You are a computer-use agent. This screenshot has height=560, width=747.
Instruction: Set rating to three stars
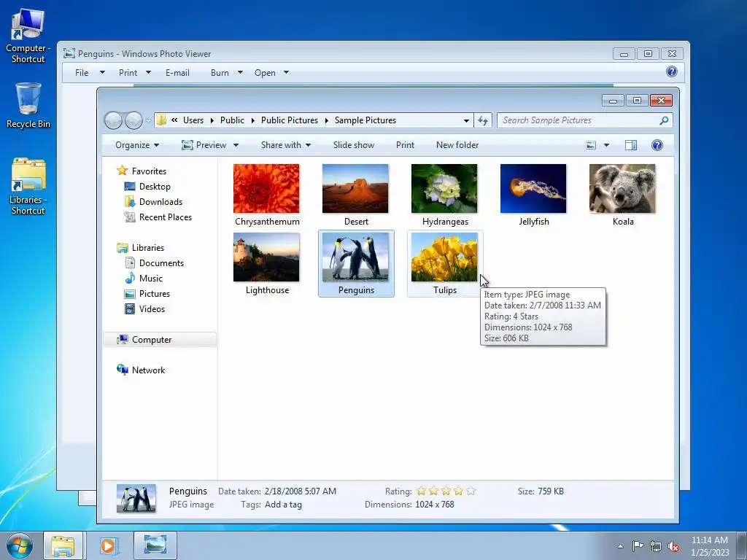[446, 491]
